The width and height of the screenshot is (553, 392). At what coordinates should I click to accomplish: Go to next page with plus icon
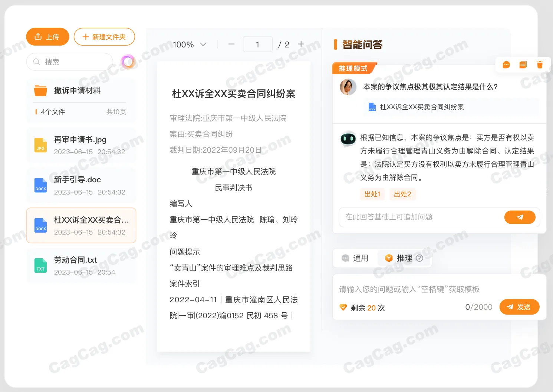click(301, 44)
